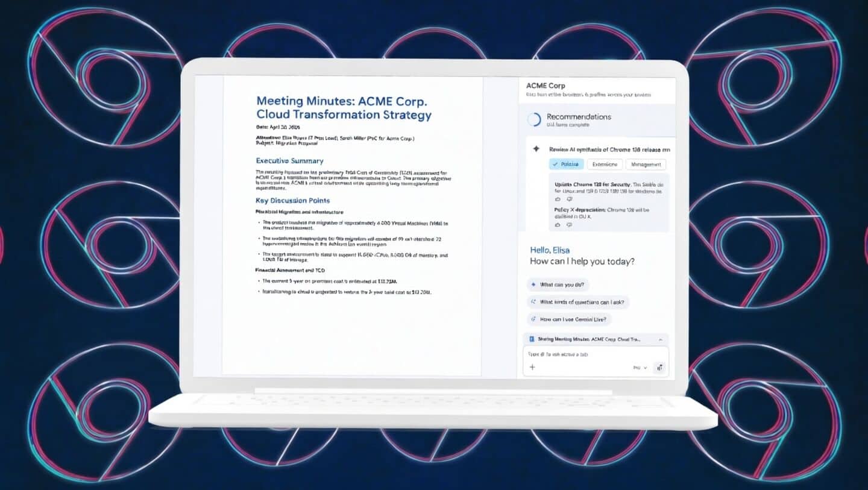Screen dimensions: 868x490
Task: Click the microphone icon in the prompt box
Action: point(660,367)
